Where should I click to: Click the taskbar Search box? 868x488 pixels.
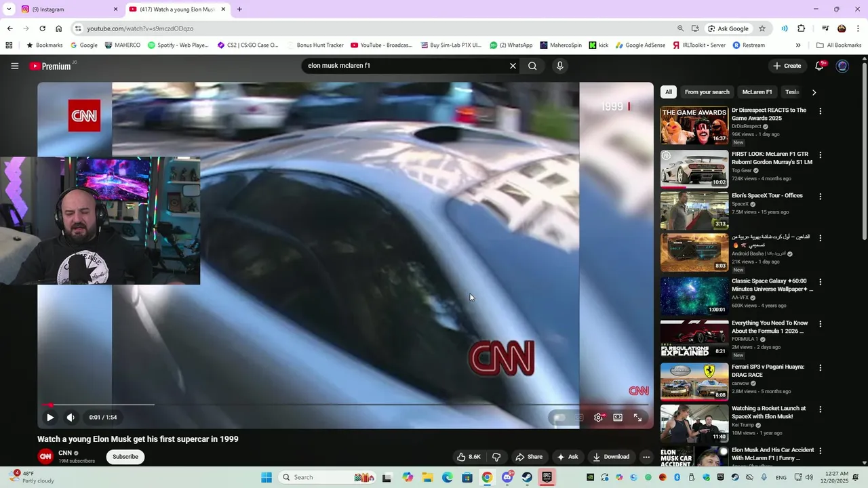click(x=328, y=477)
